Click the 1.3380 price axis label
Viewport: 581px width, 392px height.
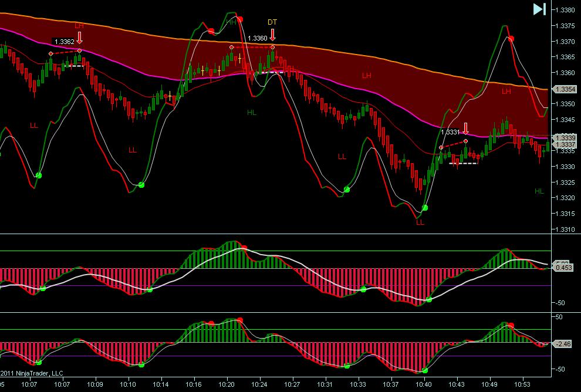tap(565, 10)
